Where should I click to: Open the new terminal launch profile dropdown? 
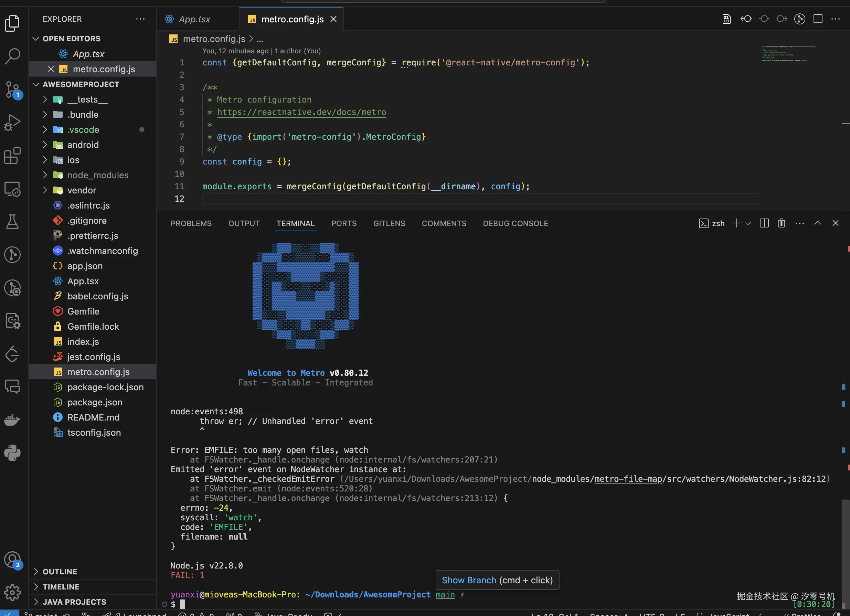click(748, 223)
